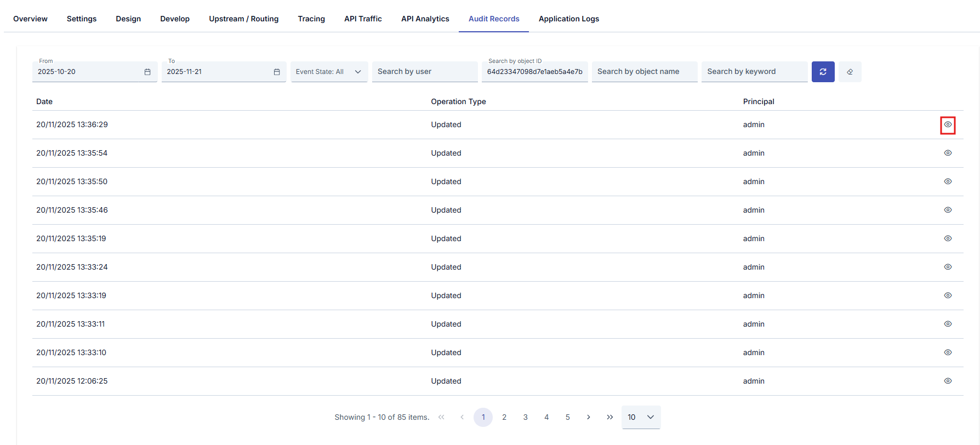Screen dimensions: 980x445
Task: Go to the last page of results
Action: pos(609,417)
